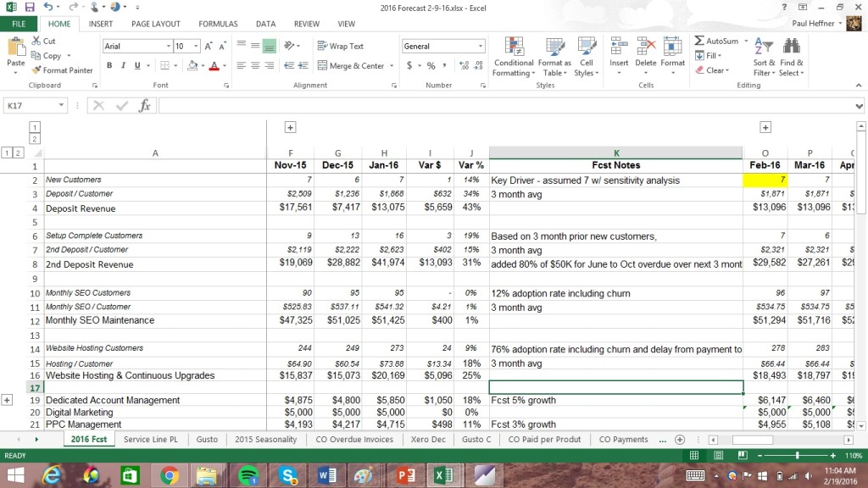868x488 pixels.
Task: Open Format as Table gallery
Action: pos(554,57)
